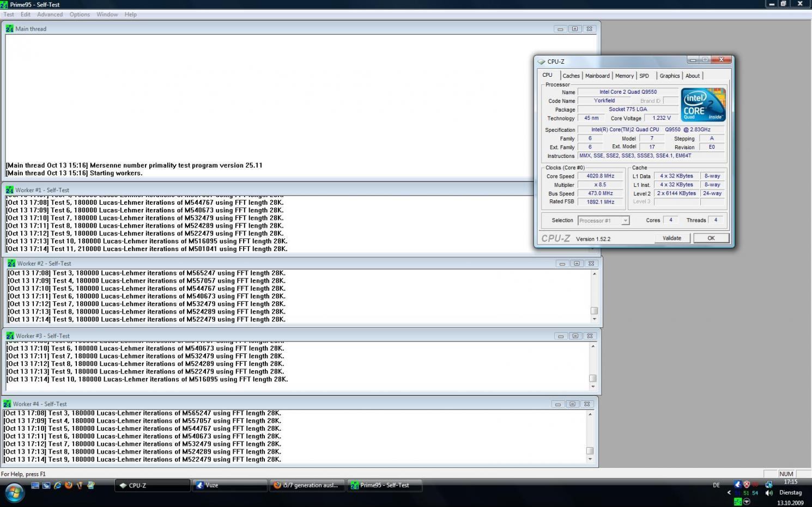Click the red security shield tray icon
Screen dimensions: 812x507
747,484
